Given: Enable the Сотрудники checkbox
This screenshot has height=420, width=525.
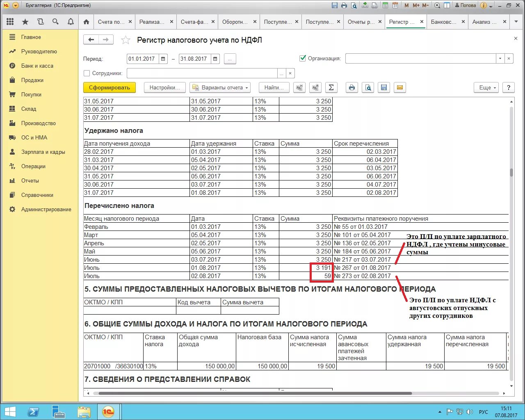Looking at the screenshot, I should [x=87, y=73].
